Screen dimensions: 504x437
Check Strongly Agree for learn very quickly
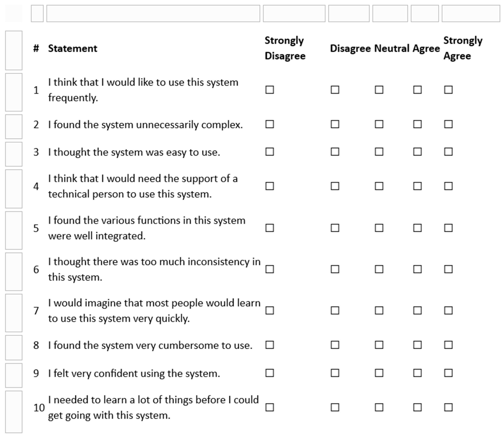point(448,310)
